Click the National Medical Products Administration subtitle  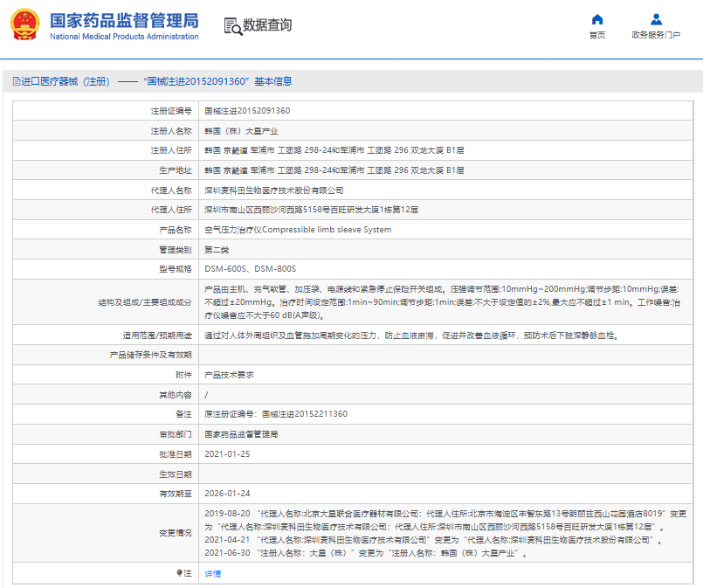124,37
